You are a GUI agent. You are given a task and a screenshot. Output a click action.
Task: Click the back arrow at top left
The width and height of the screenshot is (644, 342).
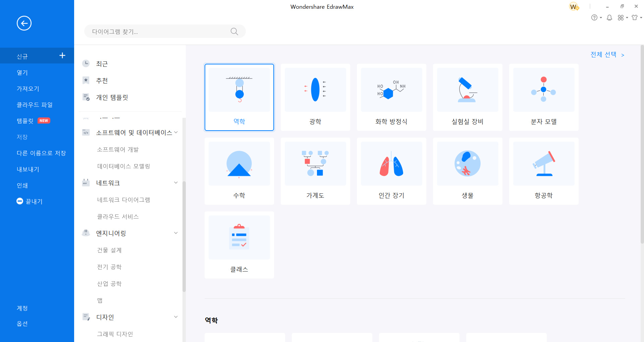click(24, 23)
